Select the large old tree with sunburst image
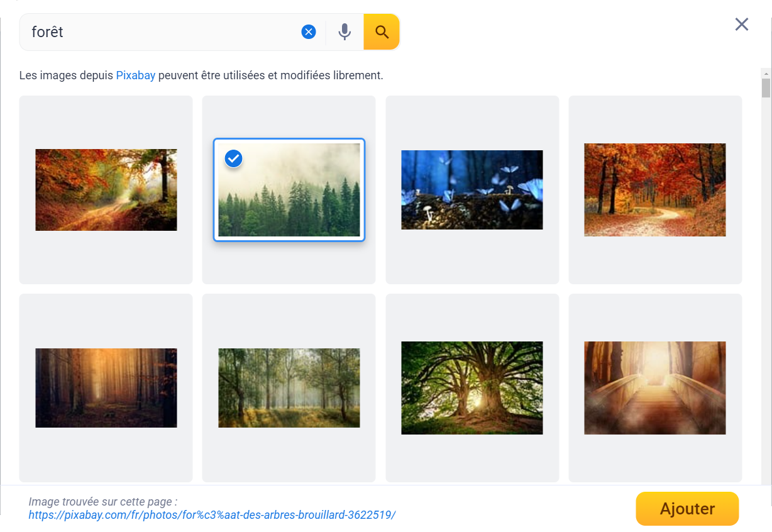 point(471,388)
